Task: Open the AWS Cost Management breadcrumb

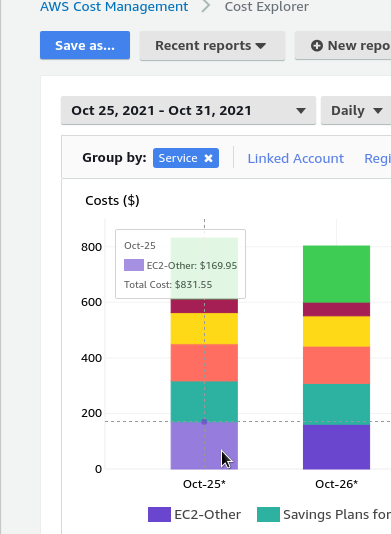Action: click(x=114, y=6)
